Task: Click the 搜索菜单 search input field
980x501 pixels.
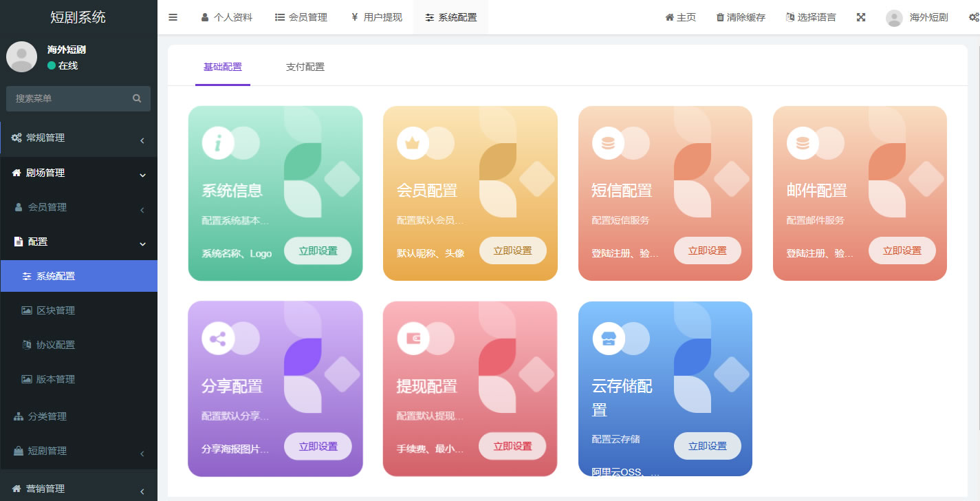Action: tap(69, 98)
